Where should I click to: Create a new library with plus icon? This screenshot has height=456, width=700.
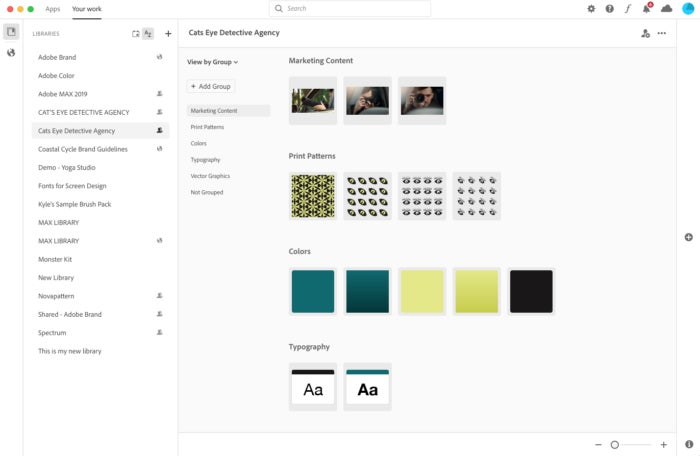[168, 33]
